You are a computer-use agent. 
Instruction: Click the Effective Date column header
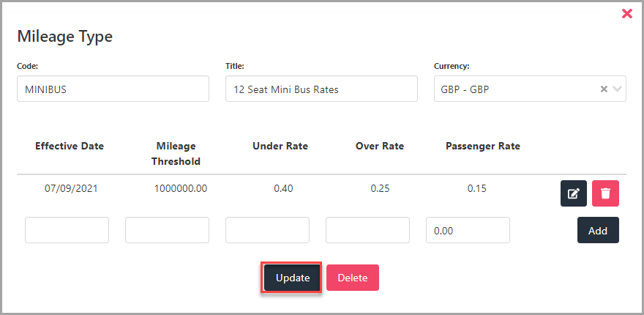(70, 146)
